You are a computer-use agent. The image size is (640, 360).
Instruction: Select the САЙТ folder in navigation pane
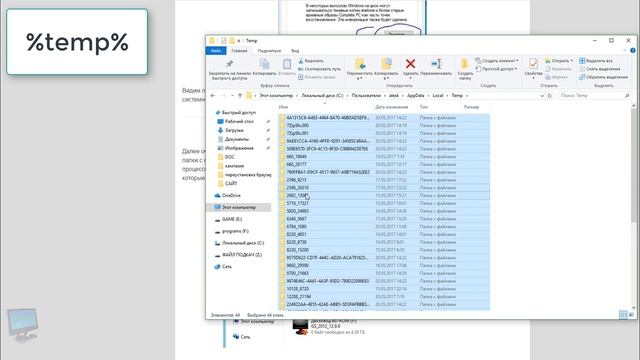(x=231, y=184)
